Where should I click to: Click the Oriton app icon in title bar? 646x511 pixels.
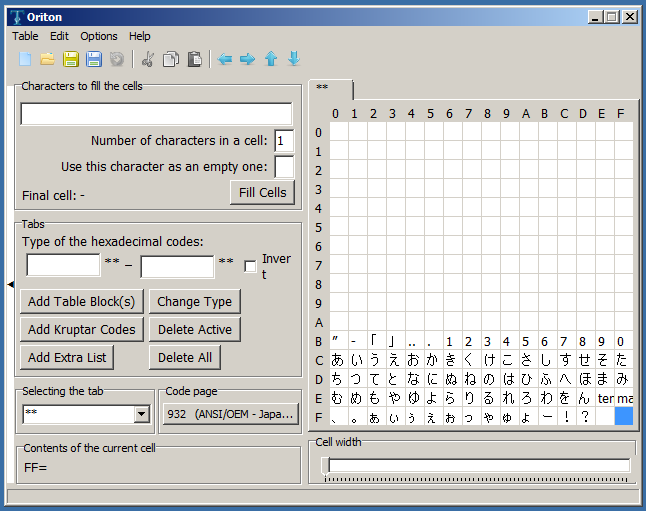[17, 17]
